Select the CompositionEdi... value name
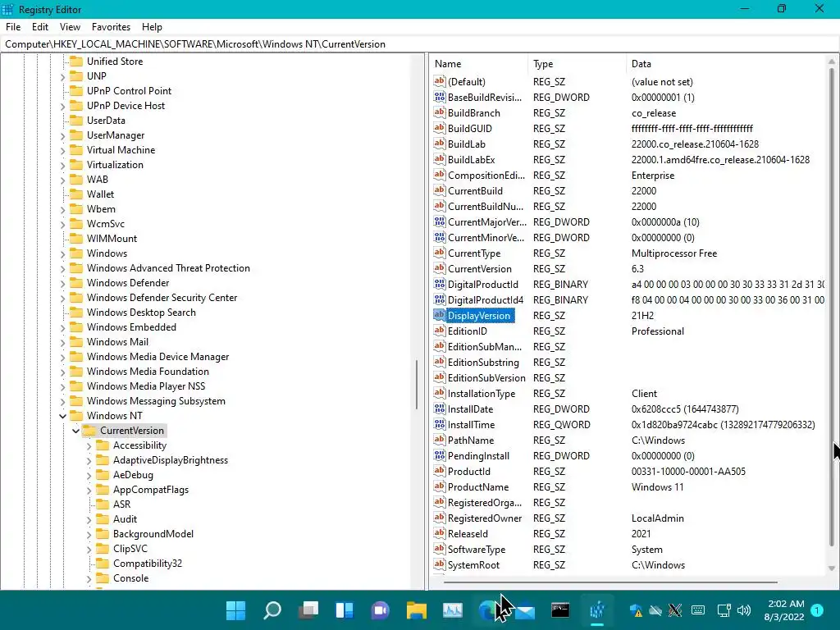The width and height of the screenshot is (840, 630). tap(486, 176)
